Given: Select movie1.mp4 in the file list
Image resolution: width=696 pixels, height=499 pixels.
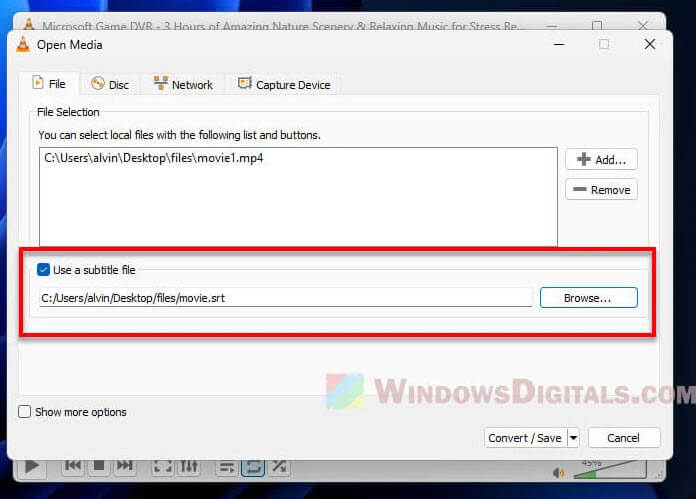Looking at the screenshot, I should pos(154,158).
